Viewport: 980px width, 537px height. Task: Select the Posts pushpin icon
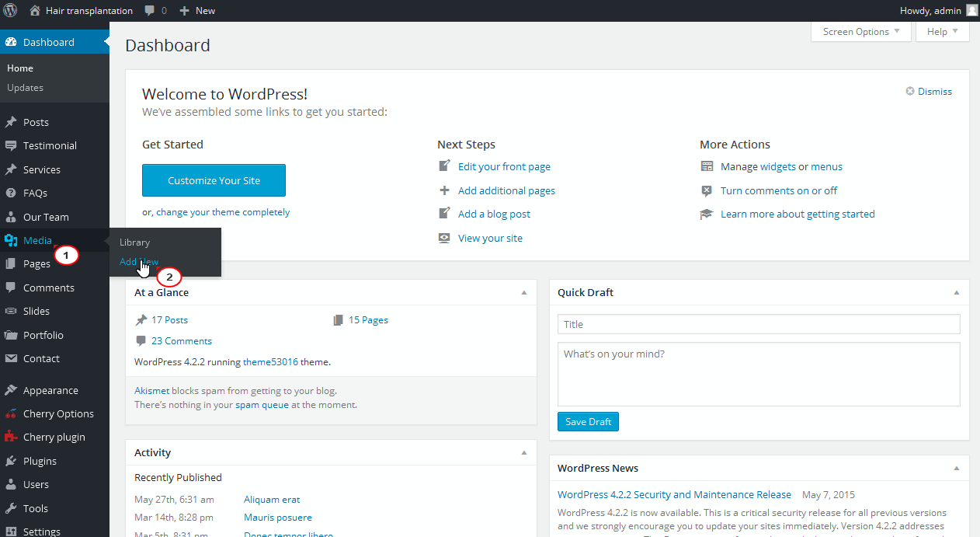tap(12, 122)
